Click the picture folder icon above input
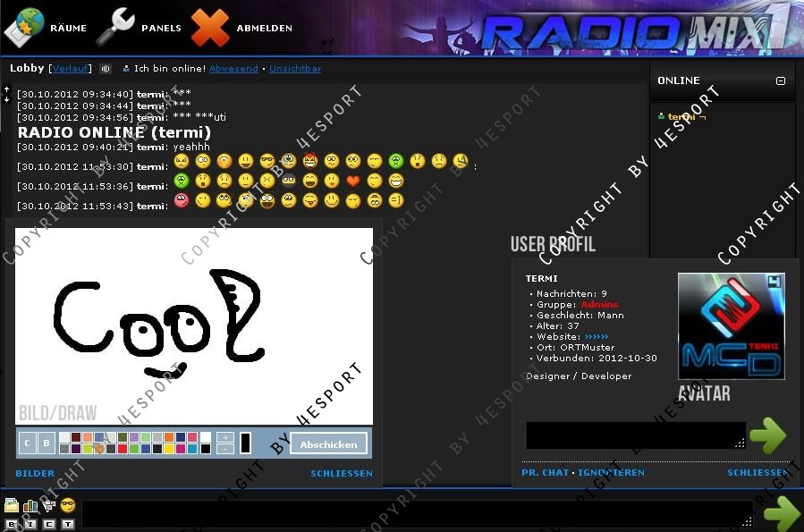The width and height of the screenshot is (804, 532). click(x=12, y=506)
